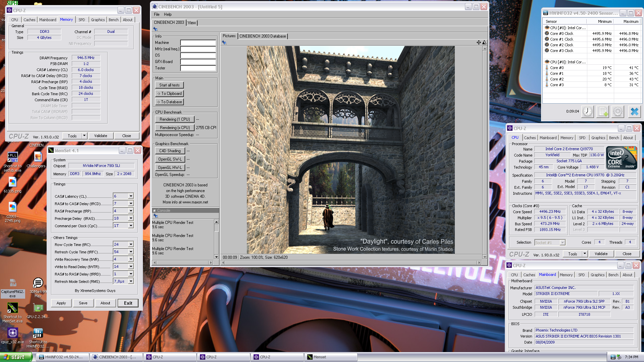Select 61335.png desktop file icon

[12, 185]
